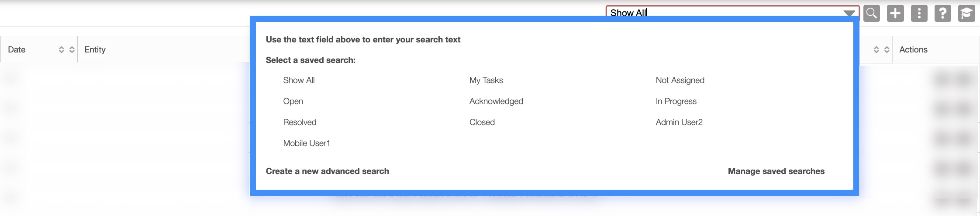
Task: Choose the Mobile User1 saved search
Action: (x=307, y=143)
